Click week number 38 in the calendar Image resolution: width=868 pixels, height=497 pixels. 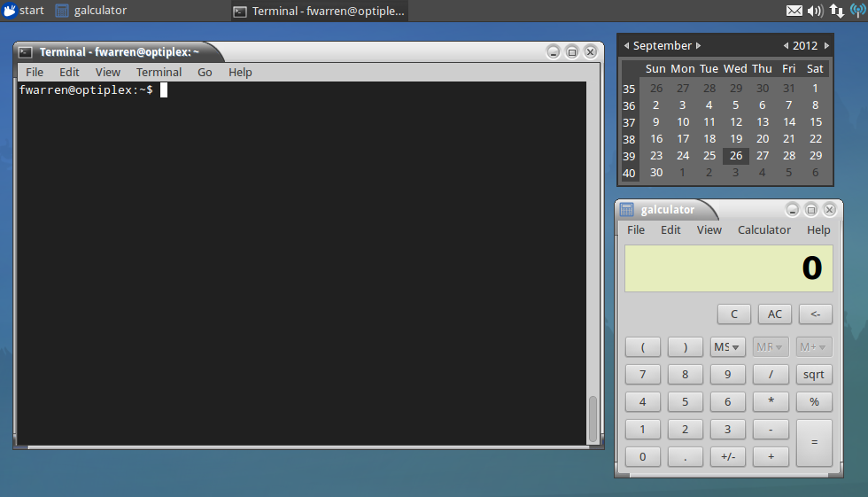pos(629,139)
